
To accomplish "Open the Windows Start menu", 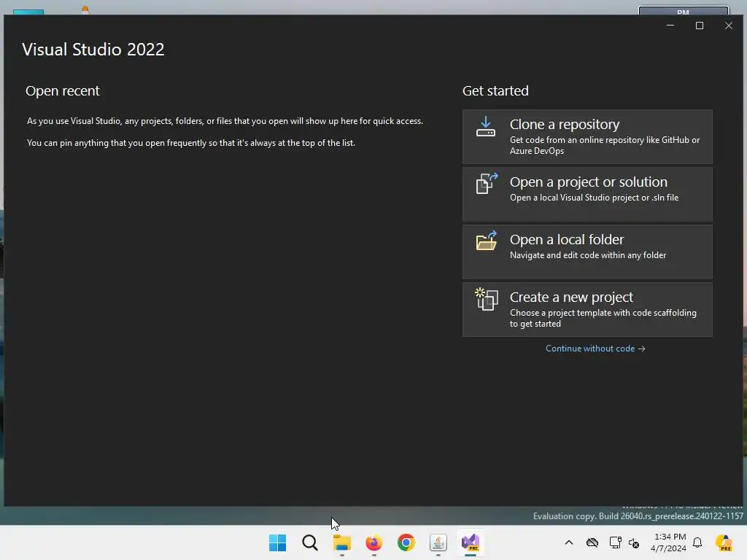I will [278, 542].
